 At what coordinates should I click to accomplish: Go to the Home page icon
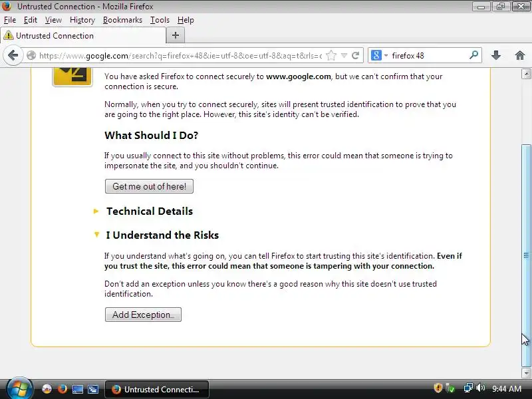(520, 55)
